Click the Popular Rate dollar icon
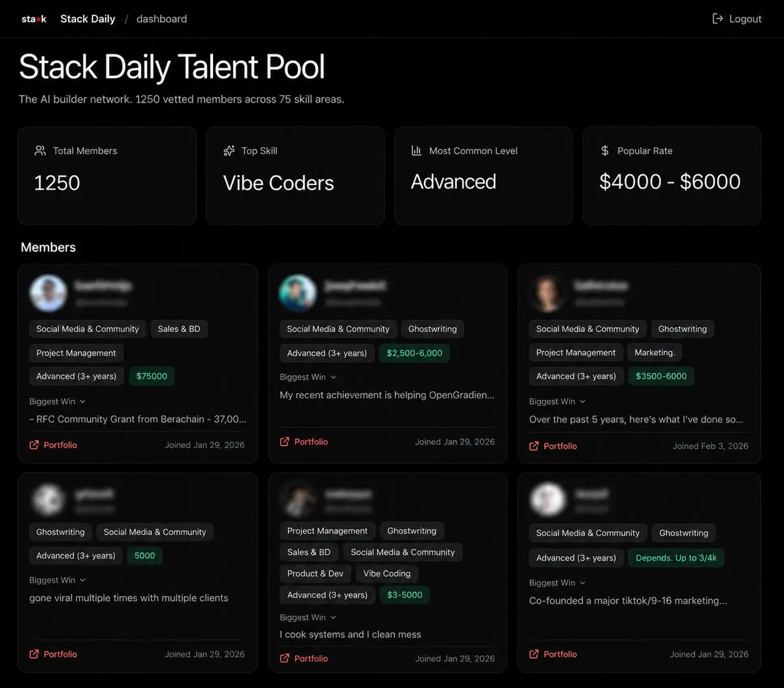 point(604,150)
